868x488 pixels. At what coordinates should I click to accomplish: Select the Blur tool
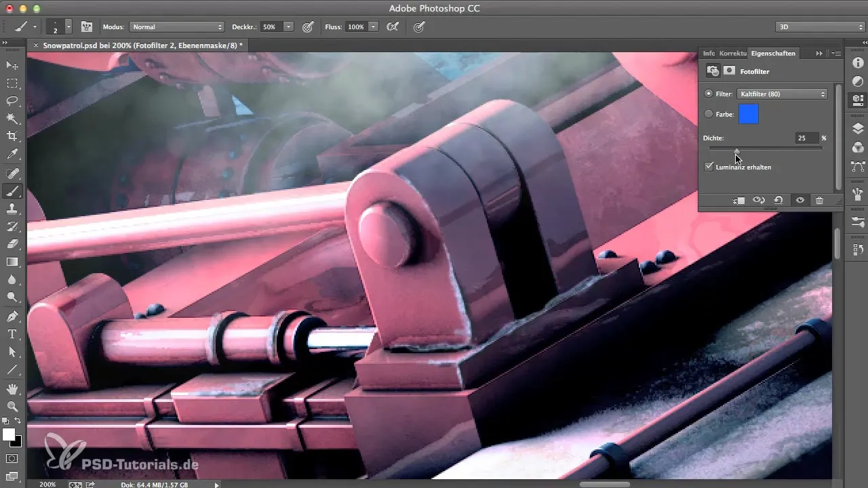pos(12,279)
